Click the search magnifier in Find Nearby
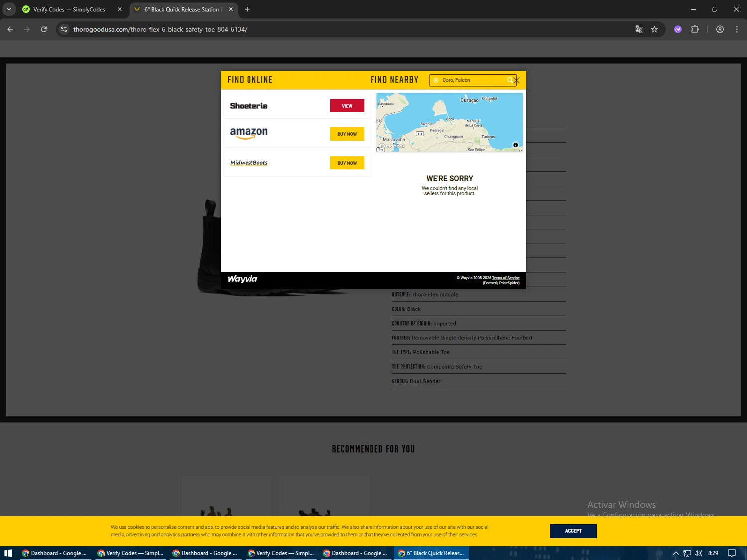 point(510,80)
